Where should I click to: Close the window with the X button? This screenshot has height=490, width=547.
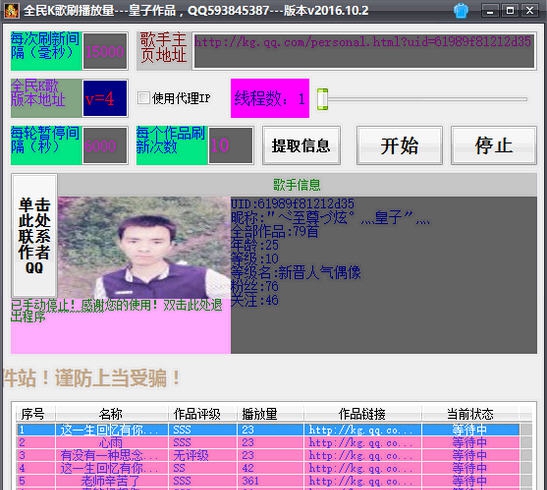point(529,11)
